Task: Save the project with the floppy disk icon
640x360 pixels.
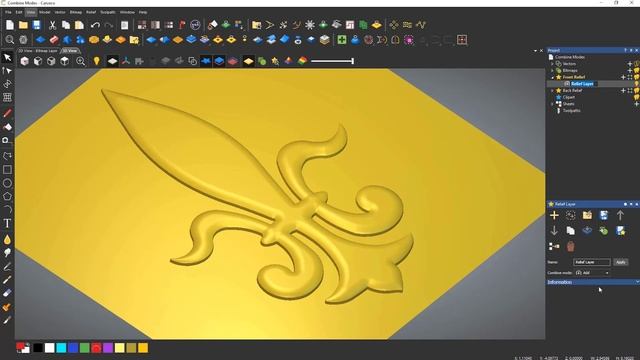Action: pyautogui.click(x=37, y=25)
